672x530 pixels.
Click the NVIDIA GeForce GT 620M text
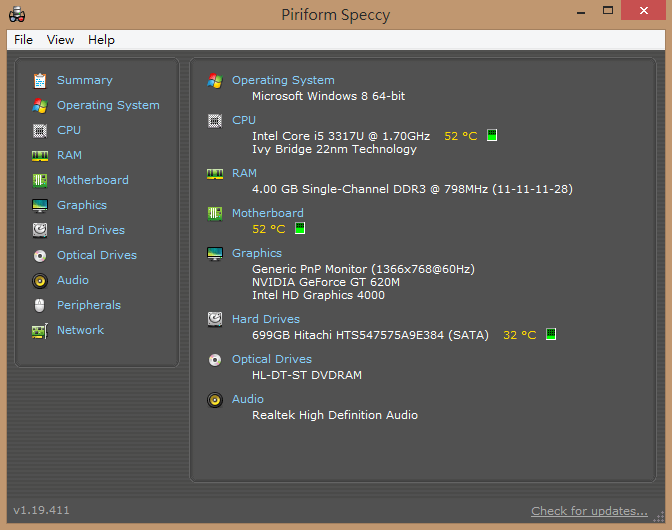[x=326, y=282]
